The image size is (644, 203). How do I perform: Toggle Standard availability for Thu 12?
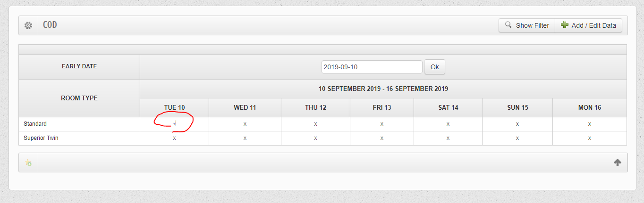(315, 124)
